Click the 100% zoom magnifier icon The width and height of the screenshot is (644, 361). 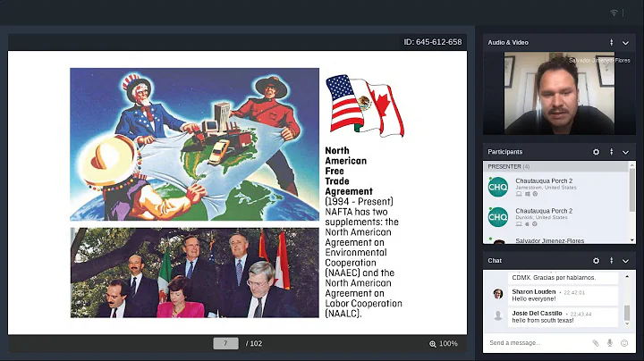pyautogui.click(x=433, y=344)
